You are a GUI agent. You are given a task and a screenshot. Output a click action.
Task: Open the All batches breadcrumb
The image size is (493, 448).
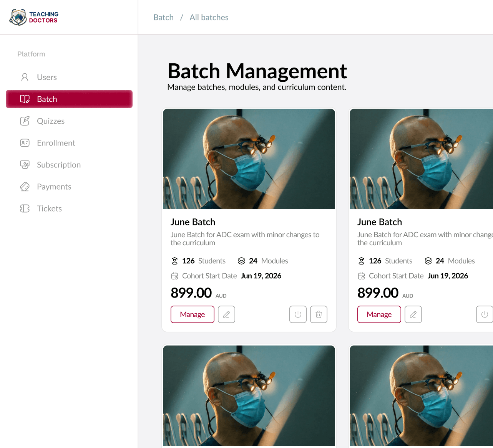209,17
